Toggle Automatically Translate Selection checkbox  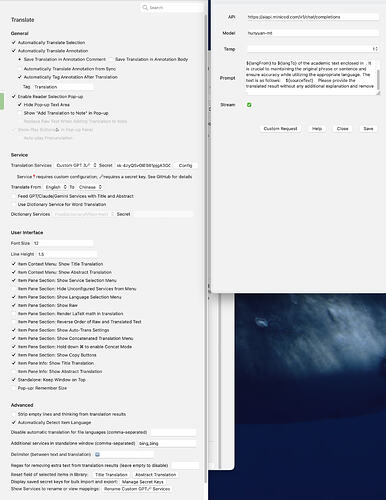point(14,42)
